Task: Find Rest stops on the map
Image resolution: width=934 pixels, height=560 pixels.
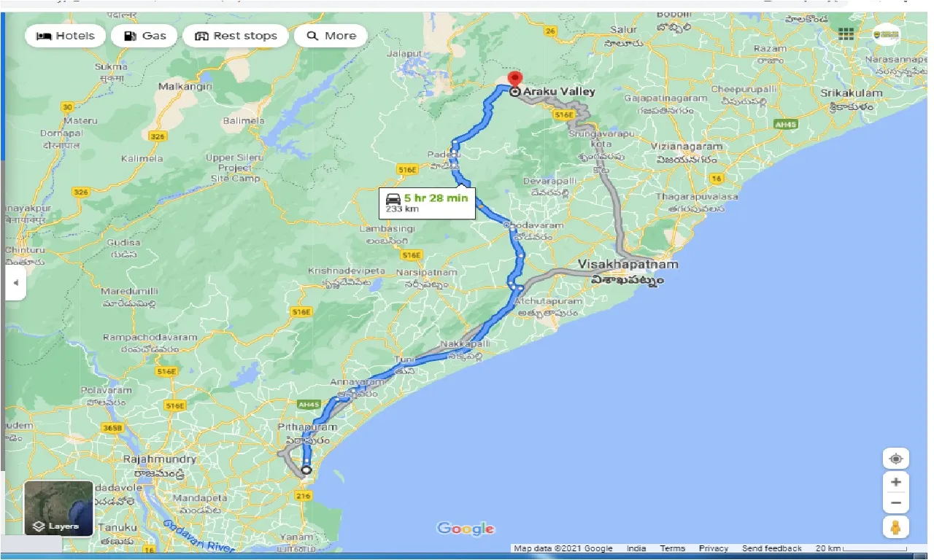Action: [x=236, y=36]
